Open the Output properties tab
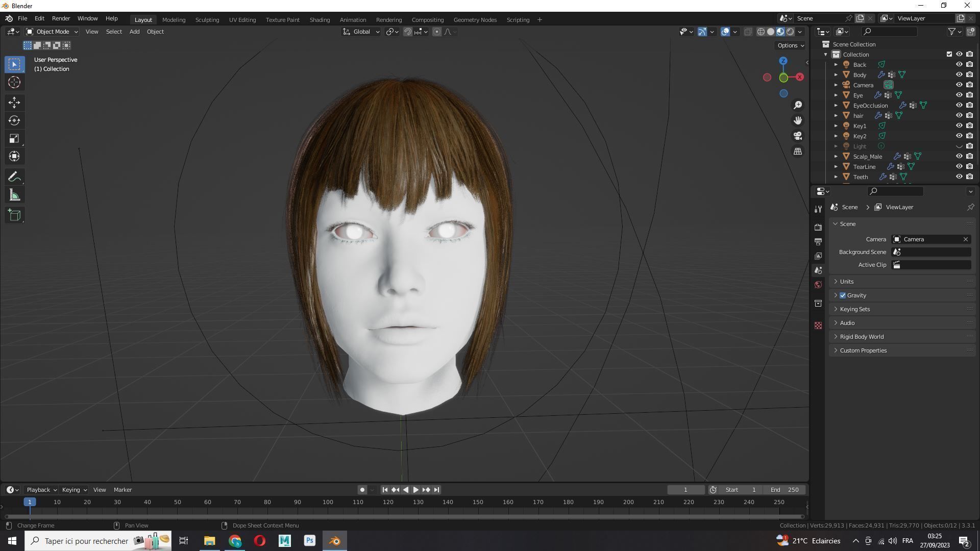Screen dimensions: 980x551 tap(818, 241)
